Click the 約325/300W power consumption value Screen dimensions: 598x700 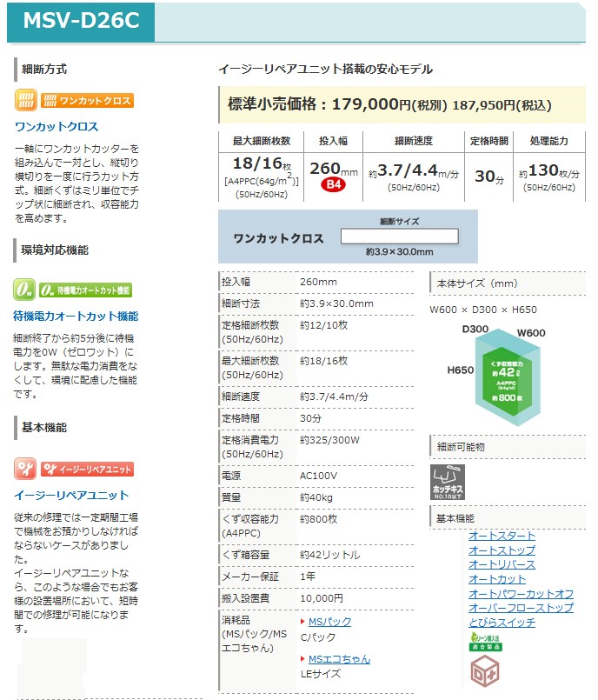(x=329, y=440)
